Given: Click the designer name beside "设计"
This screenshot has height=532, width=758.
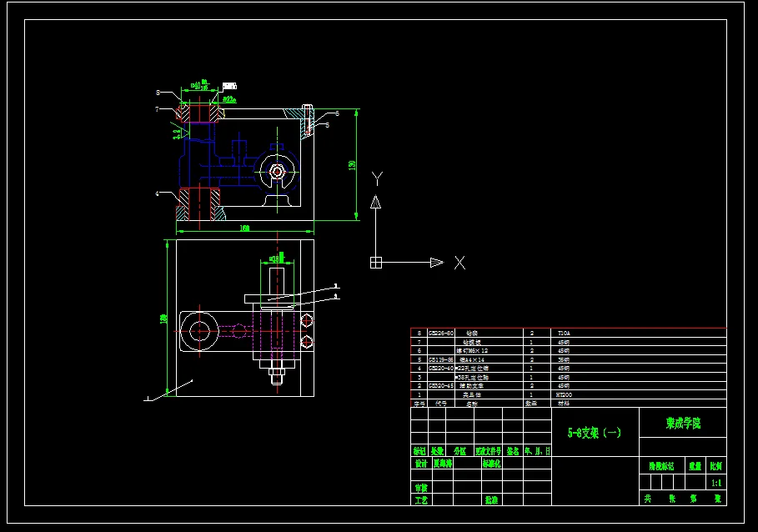Looking at the screenshot, I should (x=442, y=464).
